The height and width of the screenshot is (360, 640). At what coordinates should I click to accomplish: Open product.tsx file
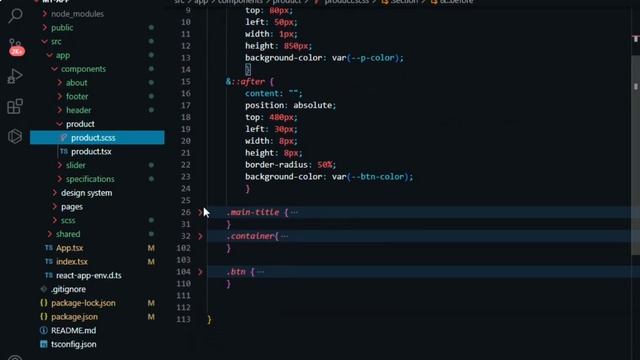pos(91,151)
